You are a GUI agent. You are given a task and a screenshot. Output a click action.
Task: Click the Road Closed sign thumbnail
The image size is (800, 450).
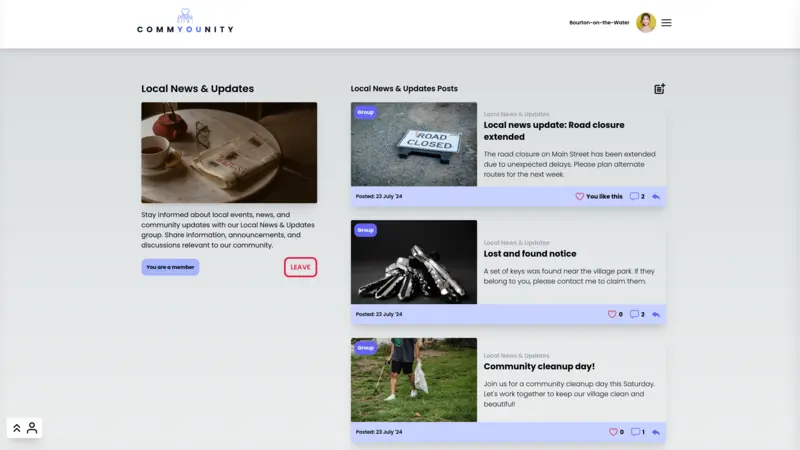414,144
